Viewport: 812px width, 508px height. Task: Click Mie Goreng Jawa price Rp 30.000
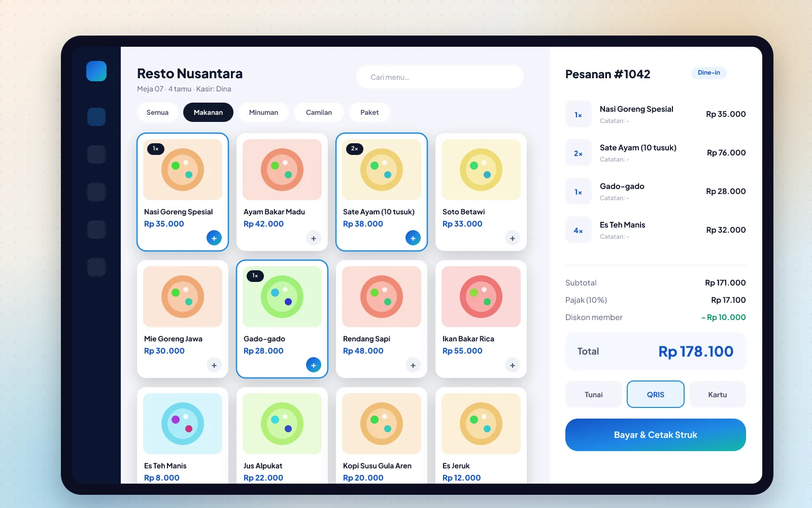click(x=164, y=351)
